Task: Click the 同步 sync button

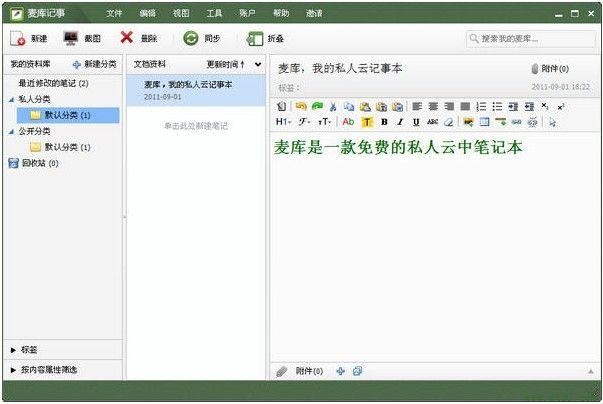Action: [x=202, y=38]
